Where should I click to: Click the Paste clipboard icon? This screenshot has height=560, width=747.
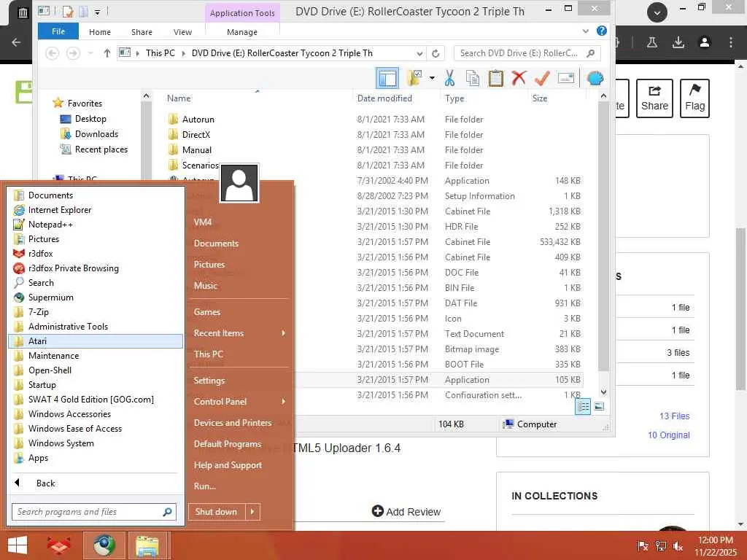click(495, 78)
